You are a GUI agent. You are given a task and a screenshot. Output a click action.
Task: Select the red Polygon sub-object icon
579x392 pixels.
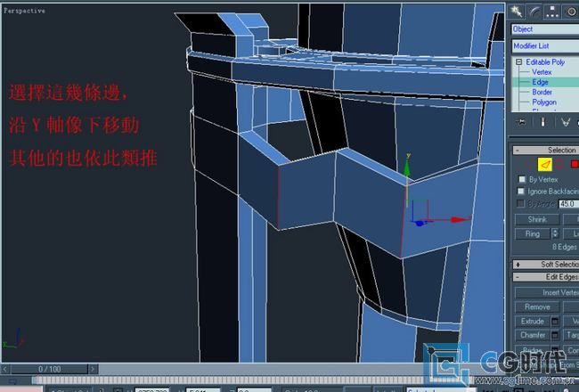tap(575, 164)
